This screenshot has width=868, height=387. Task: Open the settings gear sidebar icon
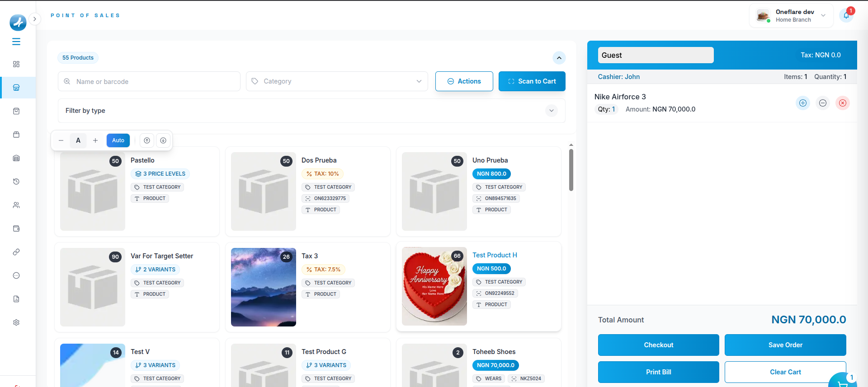click(16, 322)
